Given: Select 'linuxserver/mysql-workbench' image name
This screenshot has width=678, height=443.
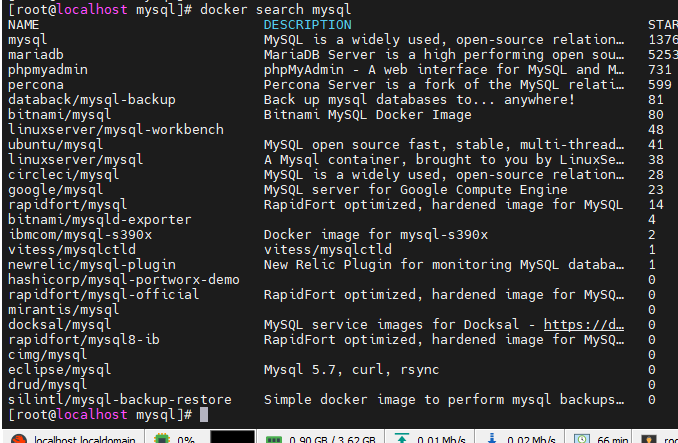Looking at the screenshot, I should (116, 130).
